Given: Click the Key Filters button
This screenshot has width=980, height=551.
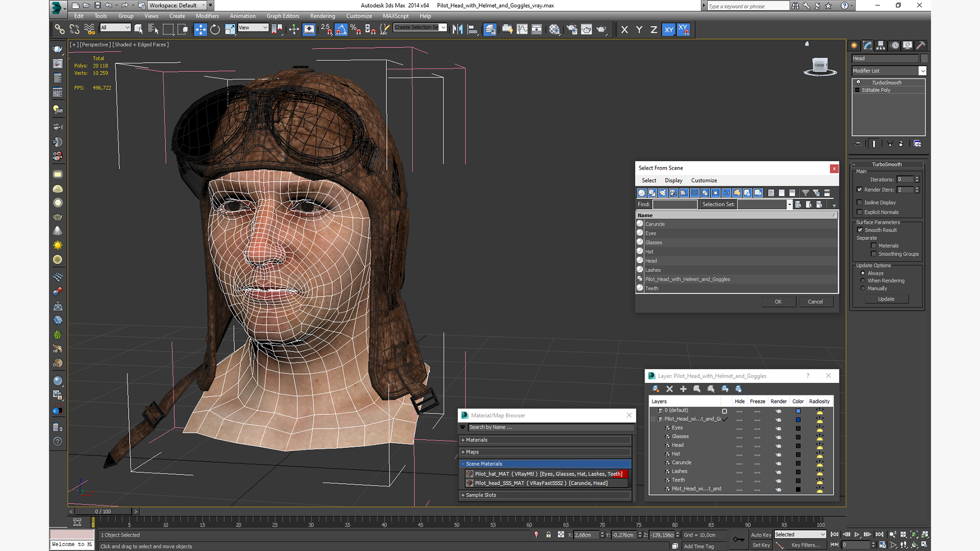Looking at the screenshot, I should click(806, 545).
